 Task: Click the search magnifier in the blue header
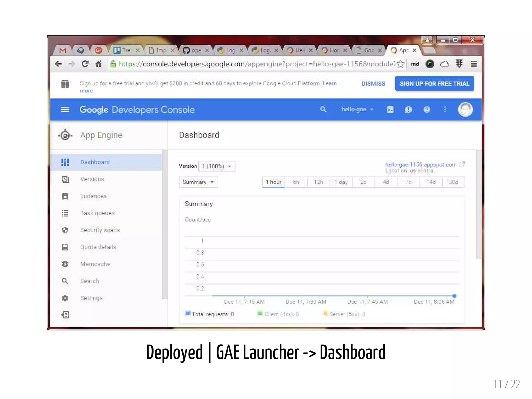click(x=323, y=109)
